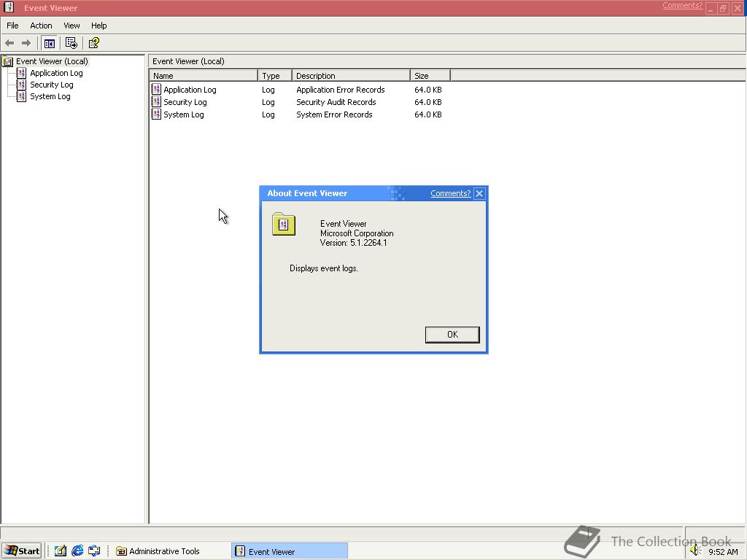Open the Help menu
This screenshot has width=747, height=560.
pyautogui.click(x=99, y=26)
